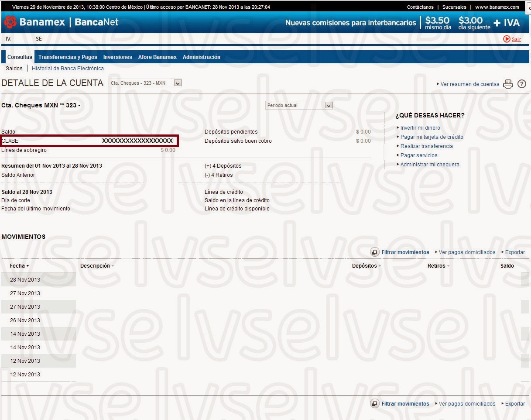Click the Banamex logo icon
Image resolution: width=531 pixels, height=420 pixels.
(x=10, y=22)
